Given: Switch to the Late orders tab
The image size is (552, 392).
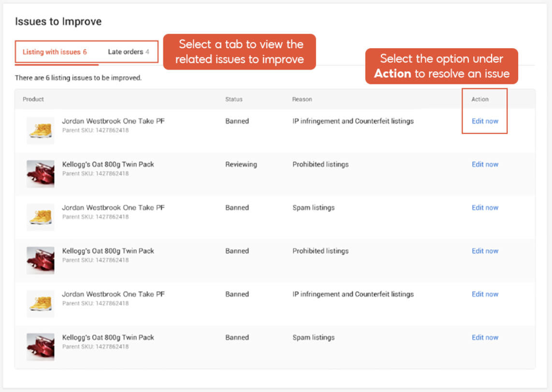Looking at the screenshot, I should 128,51.
